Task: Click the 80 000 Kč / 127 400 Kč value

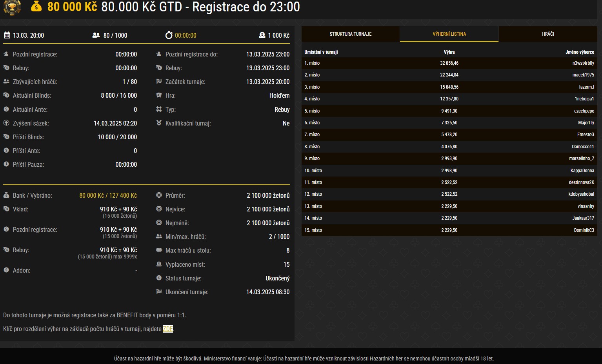Action: [108, 195]
